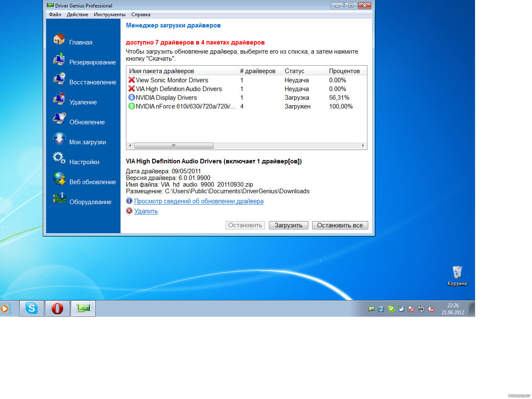This screenshot has height=399, width=532.
Task: Click the Загрузить button
Action: (288, 225)
